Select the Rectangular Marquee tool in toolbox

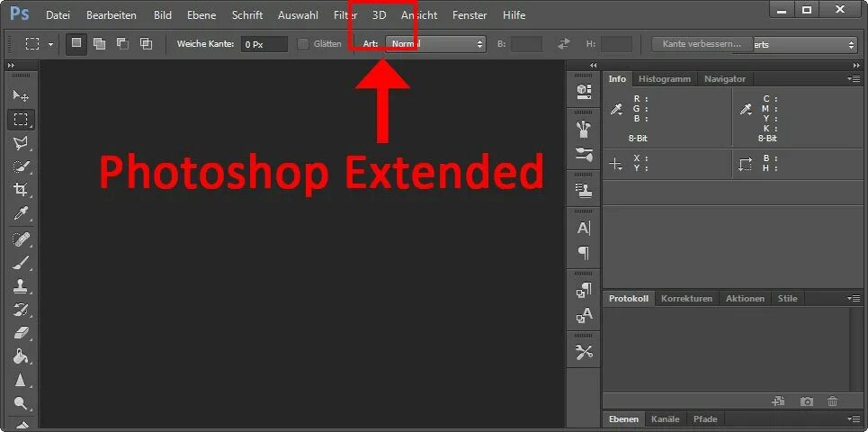pyautogui.click(x=21, y=119)
